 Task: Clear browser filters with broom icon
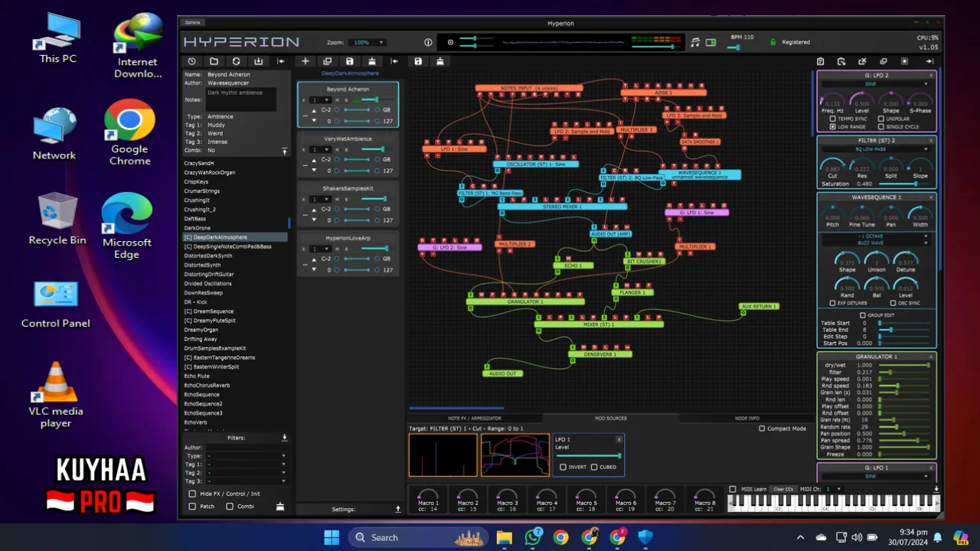tap(280, 507)
